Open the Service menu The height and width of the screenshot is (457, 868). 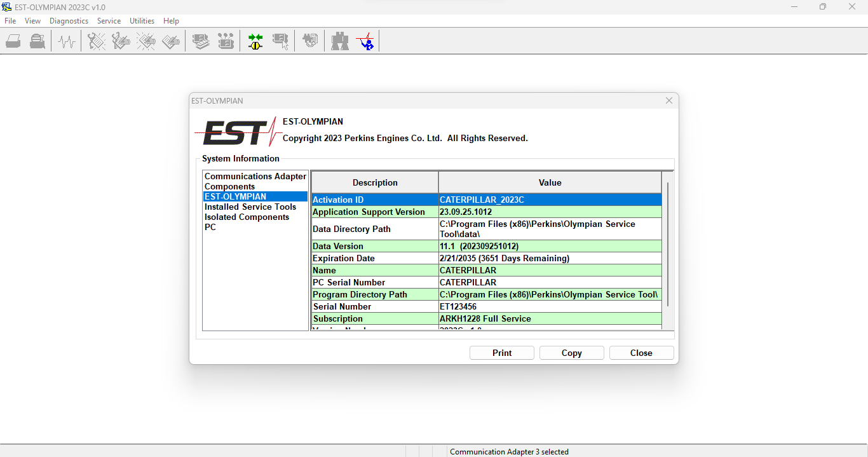click(109, 21)
